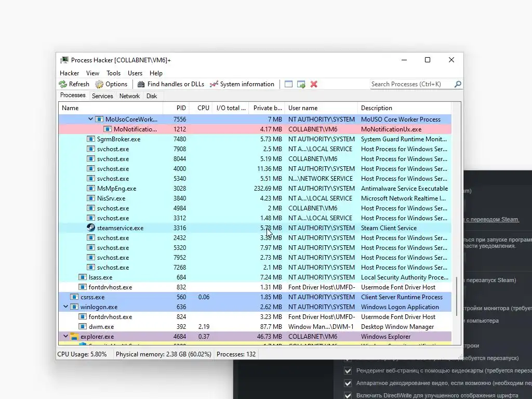Open the Users menu

[x=135, y=73]
